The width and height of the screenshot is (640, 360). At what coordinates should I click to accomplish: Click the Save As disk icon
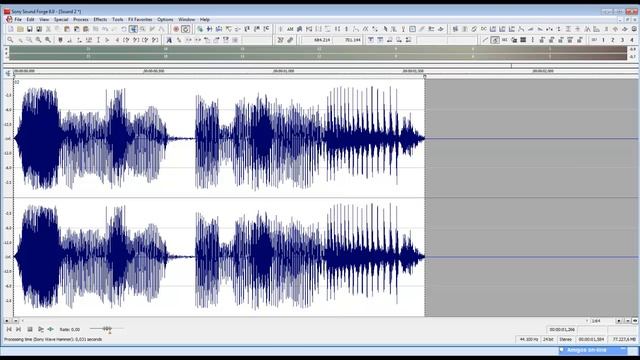(39, 29)
